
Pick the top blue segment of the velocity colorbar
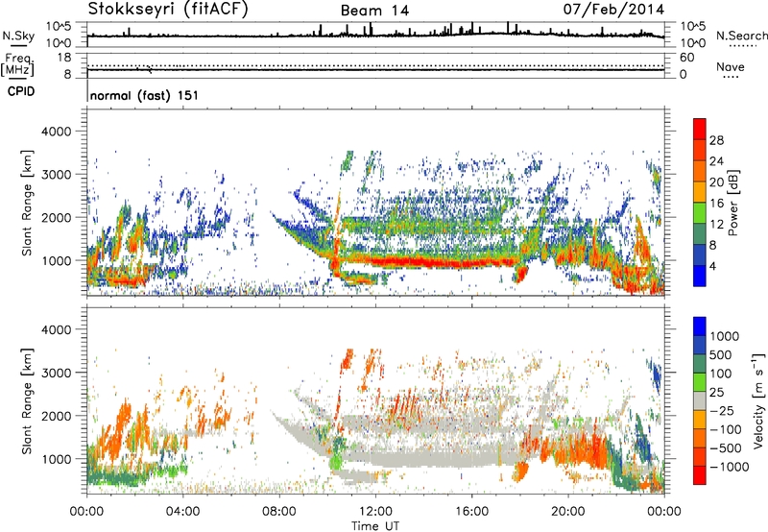(700, 326)
